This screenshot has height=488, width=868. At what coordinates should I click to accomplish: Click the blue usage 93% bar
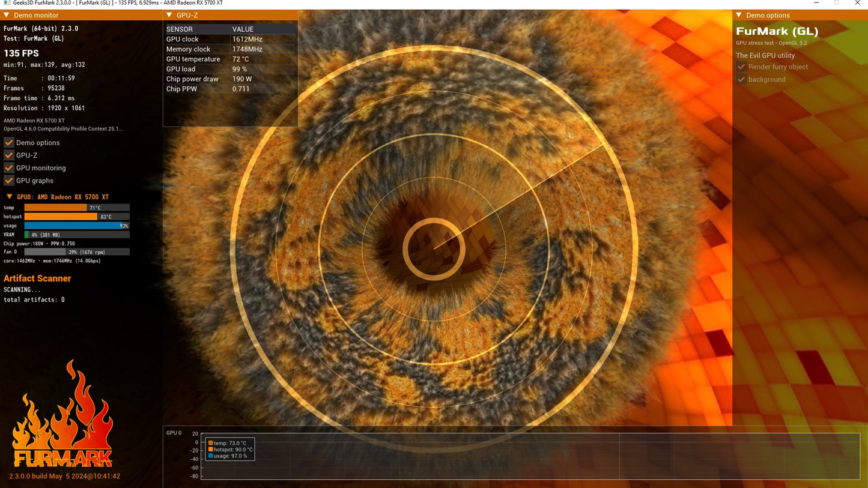coord(77,226)
